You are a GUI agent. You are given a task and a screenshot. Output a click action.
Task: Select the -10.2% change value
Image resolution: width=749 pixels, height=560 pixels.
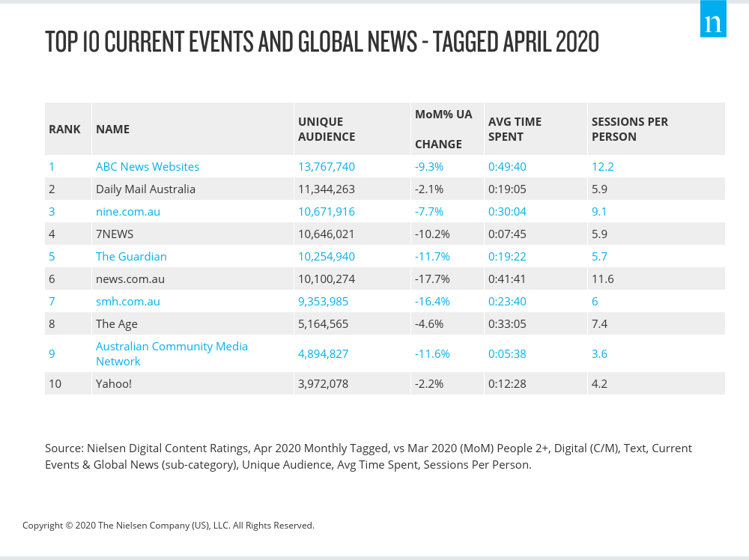click(432, 234)
